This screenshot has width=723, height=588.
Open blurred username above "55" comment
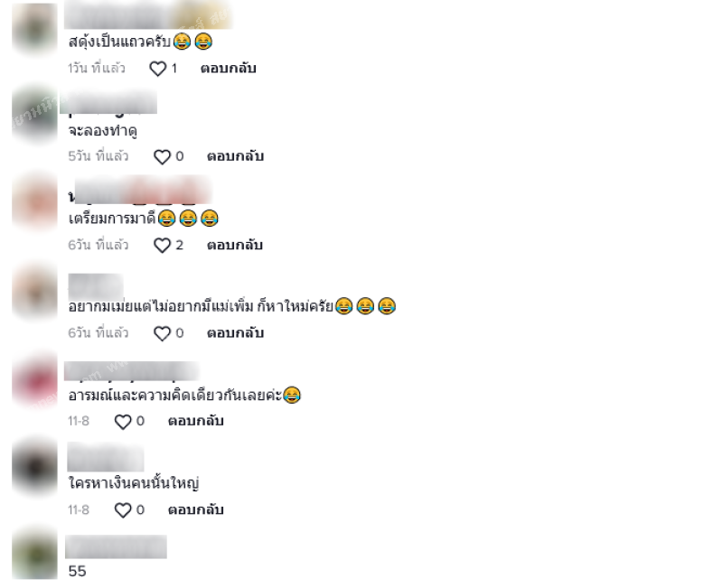(116, 546)
